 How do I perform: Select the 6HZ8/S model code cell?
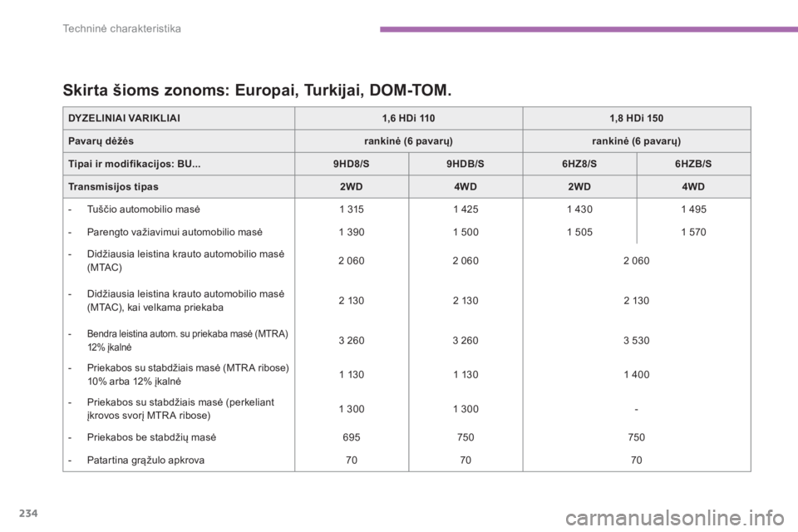pyautogui.click(x=579, y=164)
